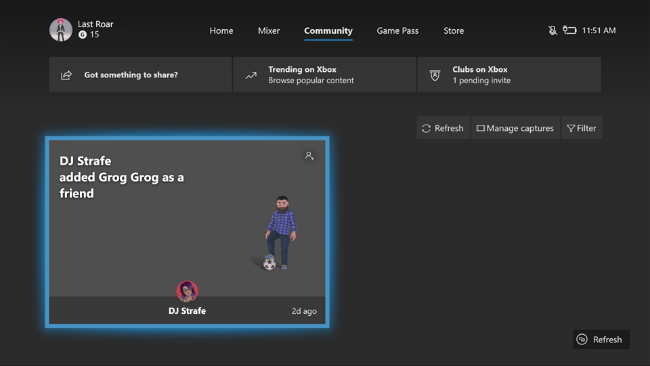This screenshot has height=366, width=650.
Task: Select the Community tab
Action: [328, 31]
